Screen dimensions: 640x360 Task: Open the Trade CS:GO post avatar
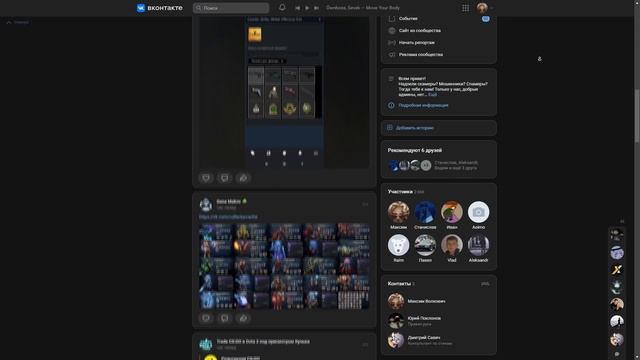pyautogui.click(x=206, y=344)
